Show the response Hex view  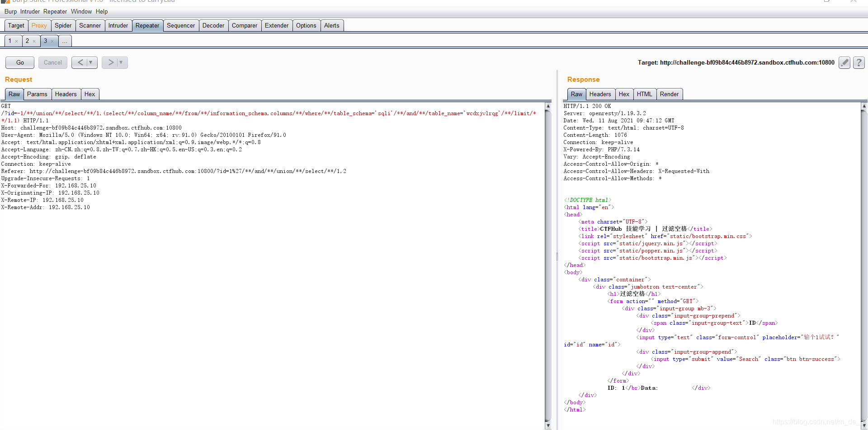pos(624,94)
